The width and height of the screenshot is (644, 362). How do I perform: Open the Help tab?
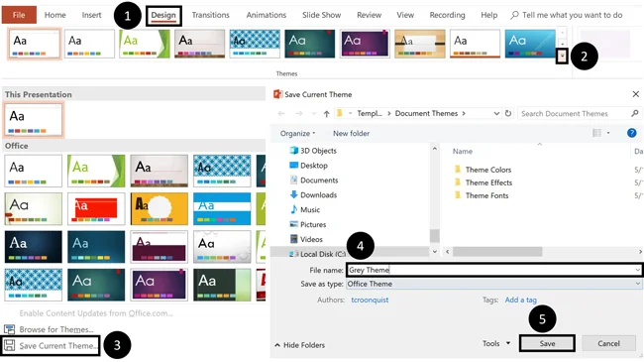[x=489, y=15]
